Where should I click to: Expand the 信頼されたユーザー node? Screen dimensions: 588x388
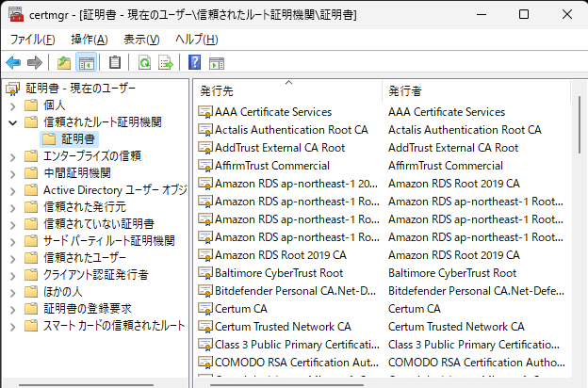[x=13, y=259]
